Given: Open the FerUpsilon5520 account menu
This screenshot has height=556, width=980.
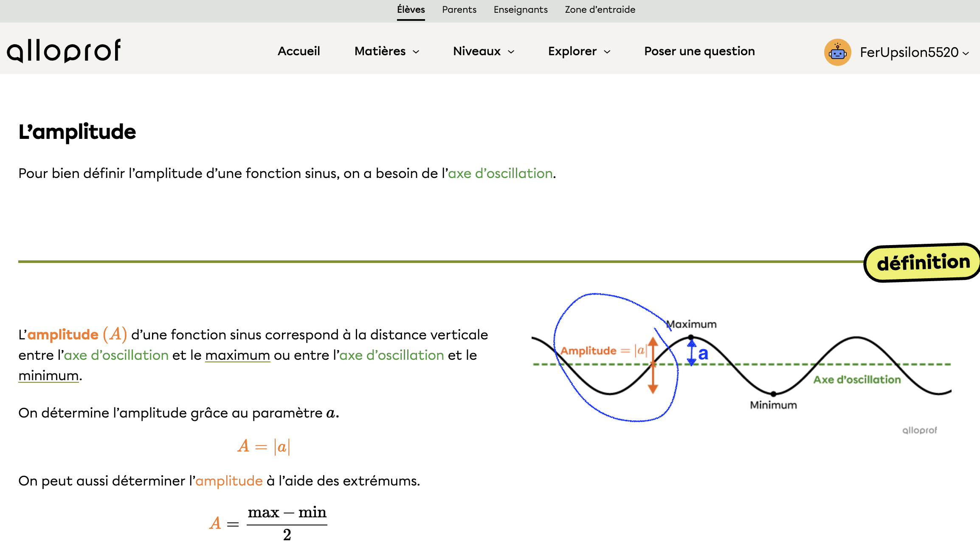Looking at the screenshot, I should tap(914, 52).
